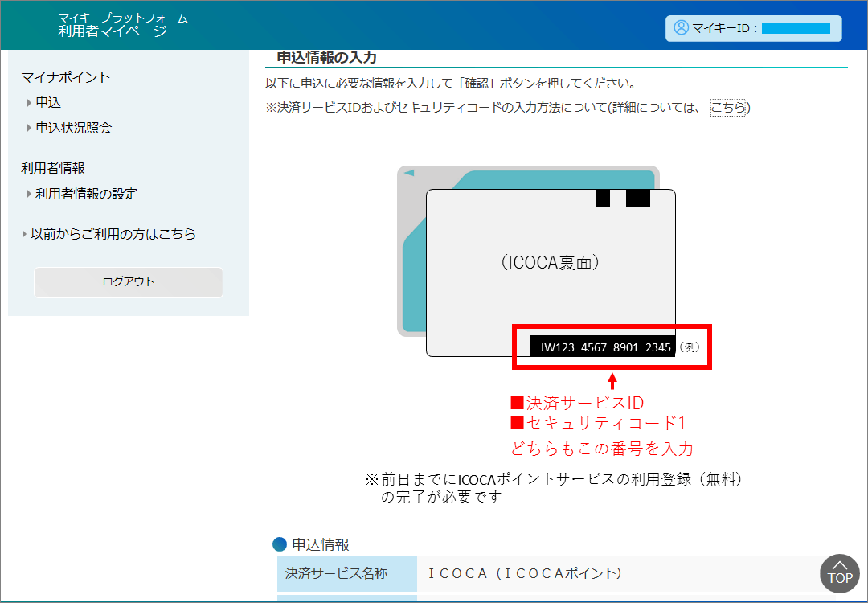Viewport: 868px width, 603px height.
Task: Jump to top with the TOP button
Action: tap(840, 573)
